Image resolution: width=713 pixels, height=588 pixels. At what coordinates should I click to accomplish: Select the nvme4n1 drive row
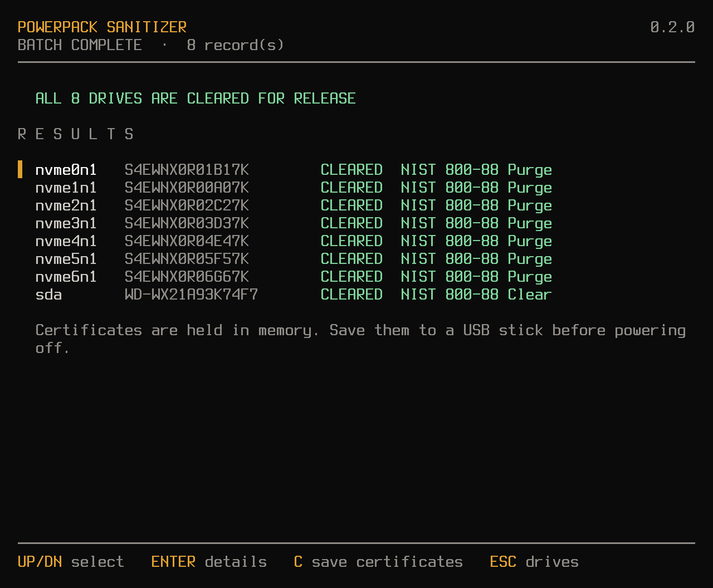356,241
